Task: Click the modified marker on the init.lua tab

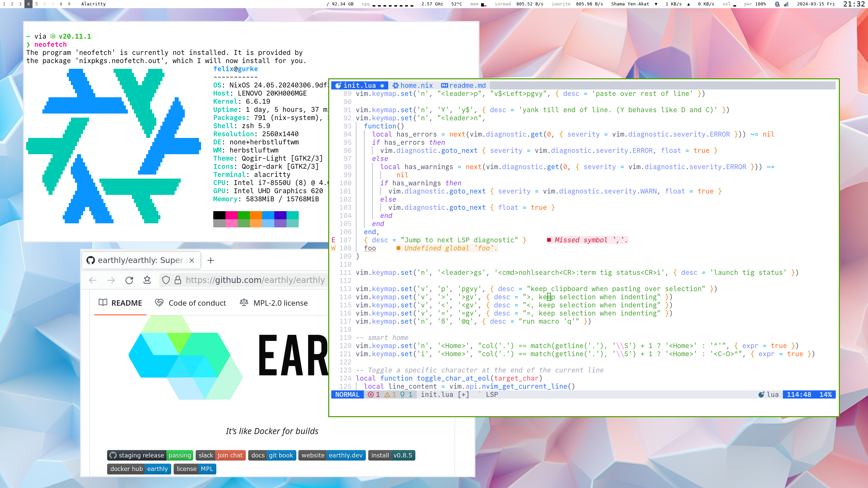Action: tap(382, 86)
